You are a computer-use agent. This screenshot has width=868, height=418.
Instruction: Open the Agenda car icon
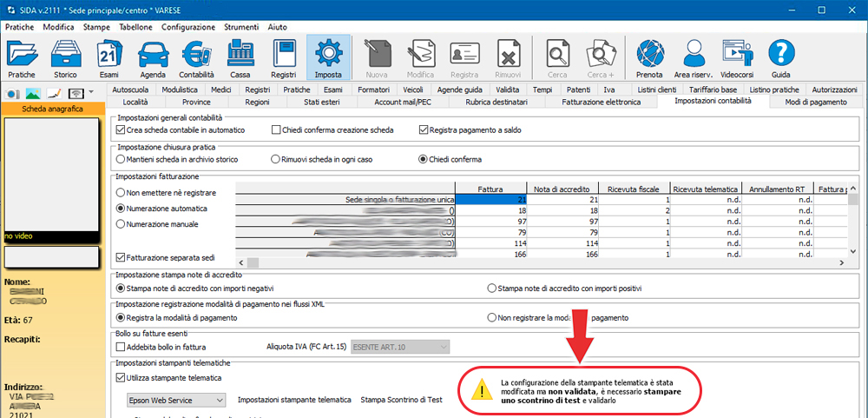click(152, 57)
